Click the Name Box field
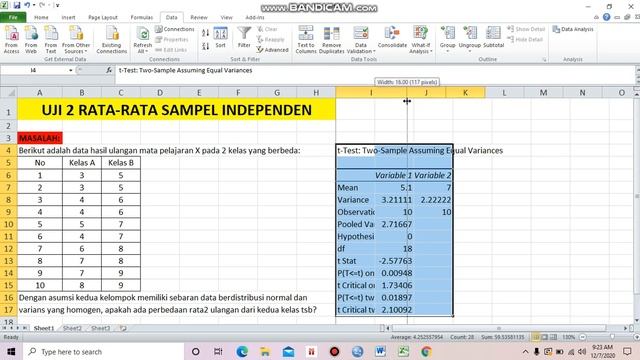 point(33,70)
